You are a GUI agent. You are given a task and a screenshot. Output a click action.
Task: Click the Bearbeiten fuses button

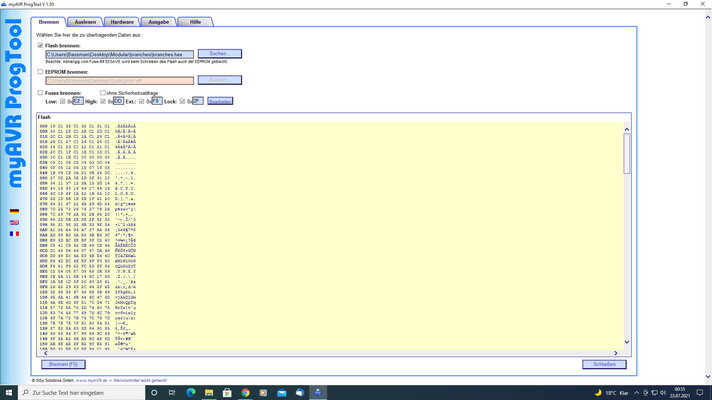220,101
